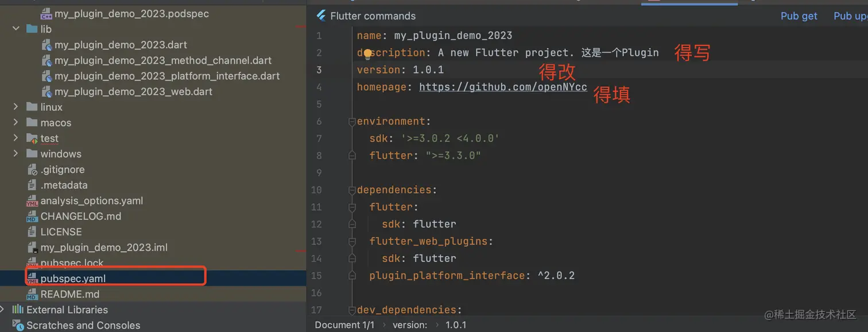Click plugin_platform_interface: ^2.0.2 line

pos(472,276)
